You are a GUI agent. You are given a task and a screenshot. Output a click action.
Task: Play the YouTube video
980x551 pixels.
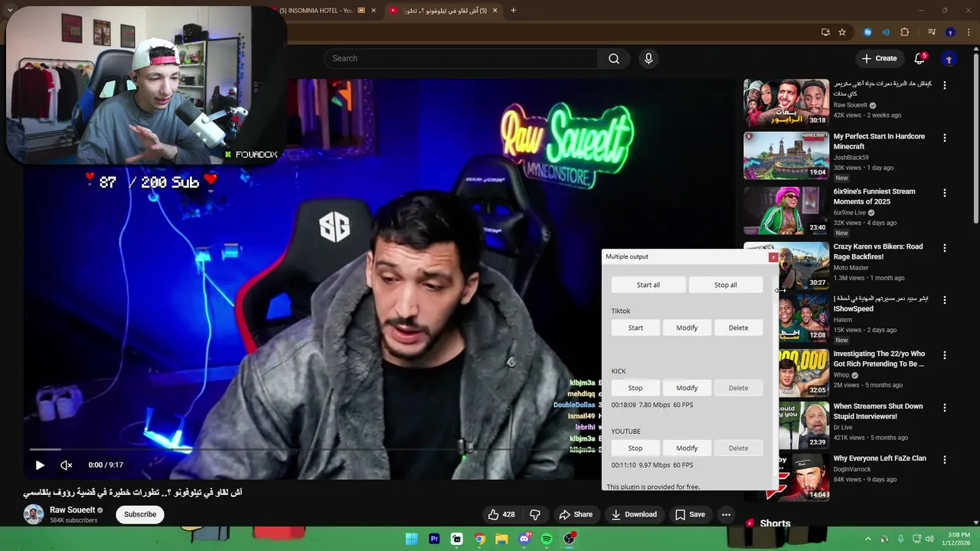pyautogui.click(x=40, y=465)
